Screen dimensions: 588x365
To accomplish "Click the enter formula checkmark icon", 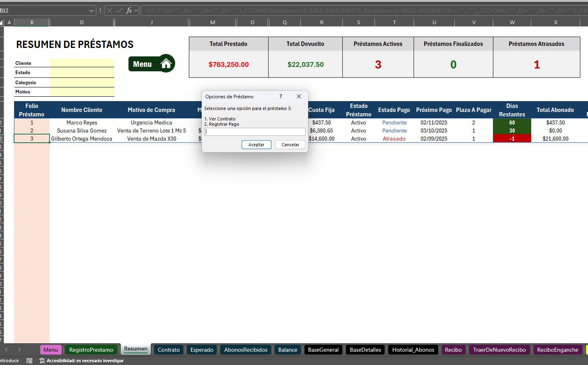I will point(119,10).
